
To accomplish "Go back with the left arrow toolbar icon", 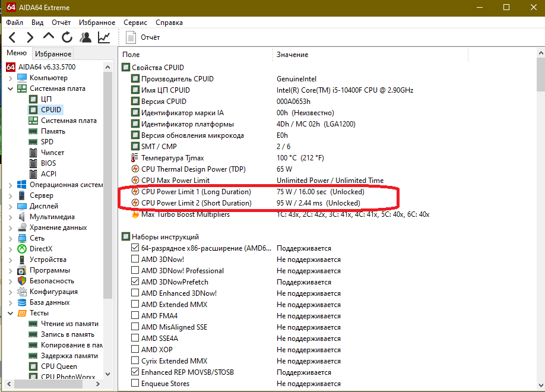I will pos(12,37).
